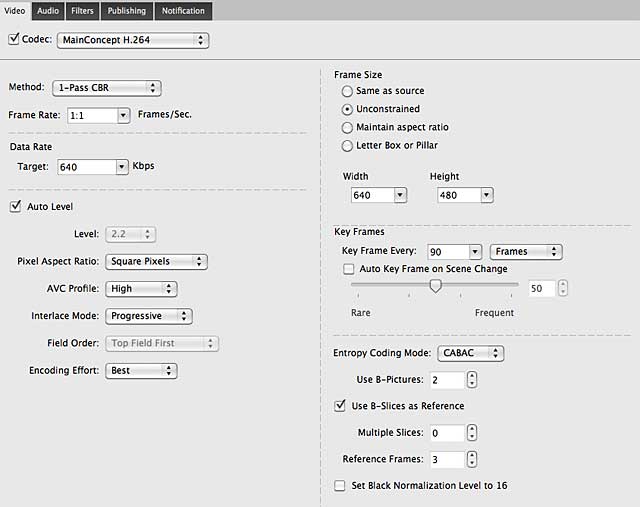This screenshot has width=640, height=507.
Task: Go to the Publishing tab
Action: 127,11
